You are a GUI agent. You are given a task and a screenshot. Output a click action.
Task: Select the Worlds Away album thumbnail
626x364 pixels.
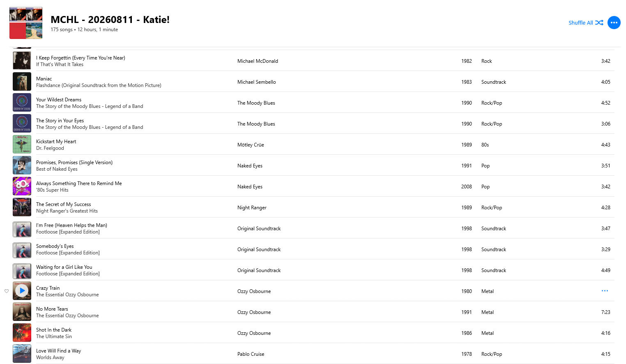pyautogui.click(x=22, y=354)
